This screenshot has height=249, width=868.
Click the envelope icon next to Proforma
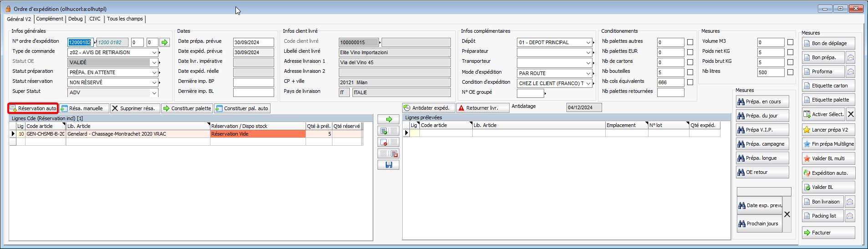point(850,72)
